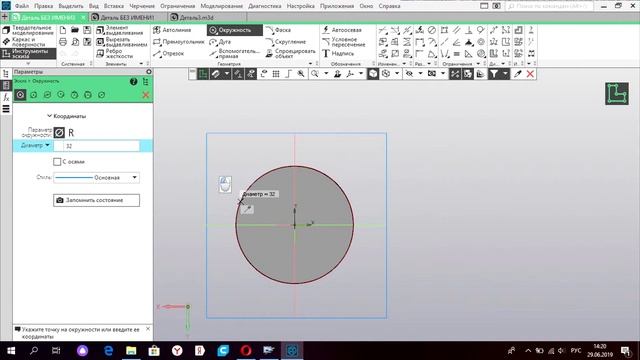Toggle the С осями checkbox
Screen dimensions: 640x360
pos(57,162)
